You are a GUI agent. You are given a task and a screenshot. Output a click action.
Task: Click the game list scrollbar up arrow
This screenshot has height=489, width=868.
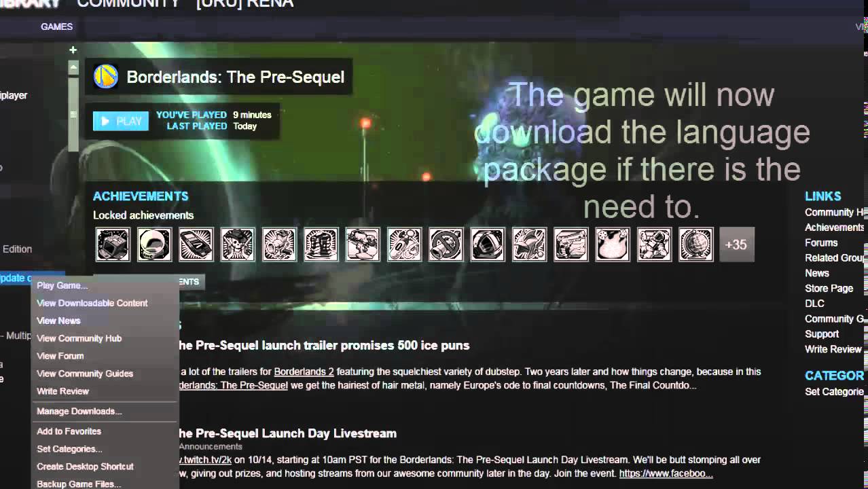tap(73, 67)
